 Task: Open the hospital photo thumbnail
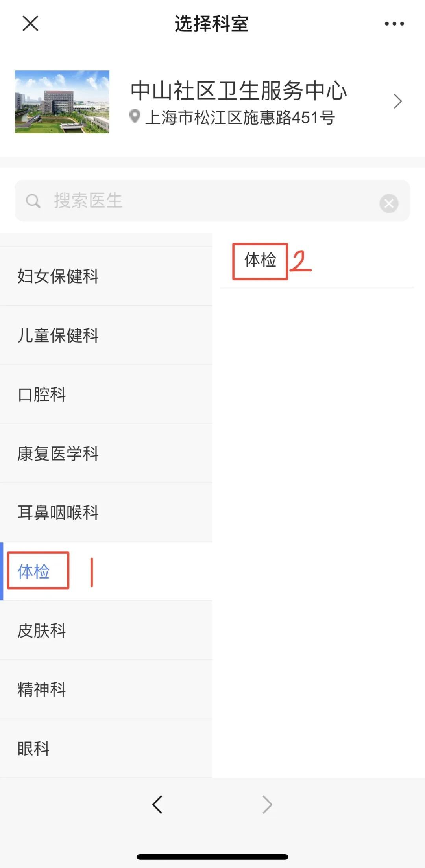click(x=62, y=101)
